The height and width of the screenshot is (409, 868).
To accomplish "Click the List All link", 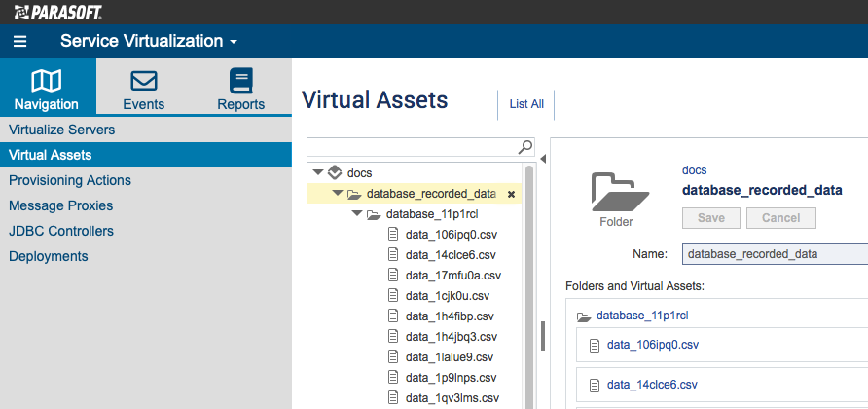I will (526, 104).
